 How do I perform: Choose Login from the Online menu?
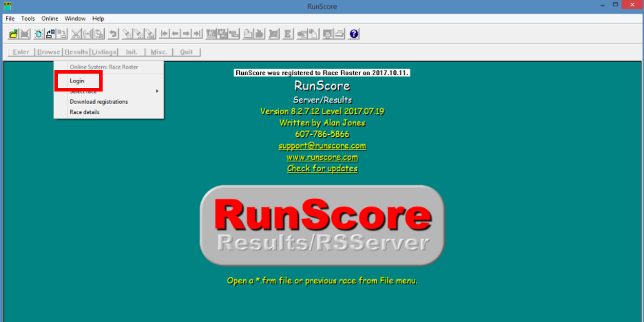point(77,80)
